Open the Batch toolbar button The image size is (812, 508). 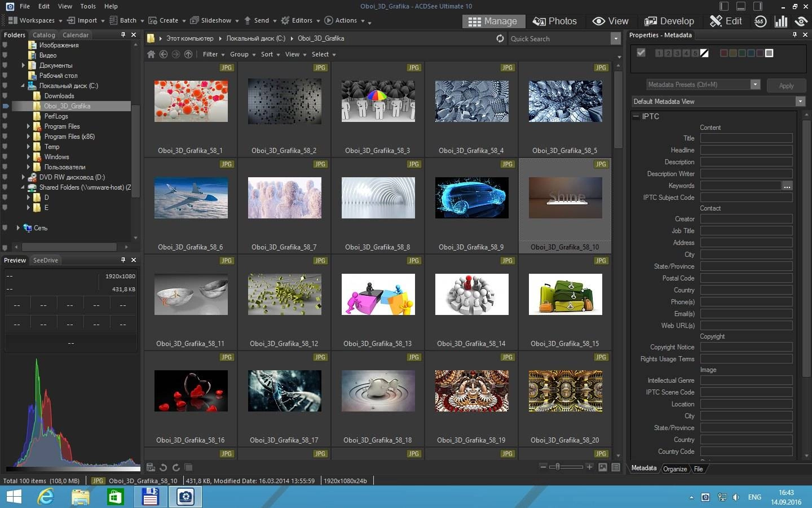click(x=126, y=20)
